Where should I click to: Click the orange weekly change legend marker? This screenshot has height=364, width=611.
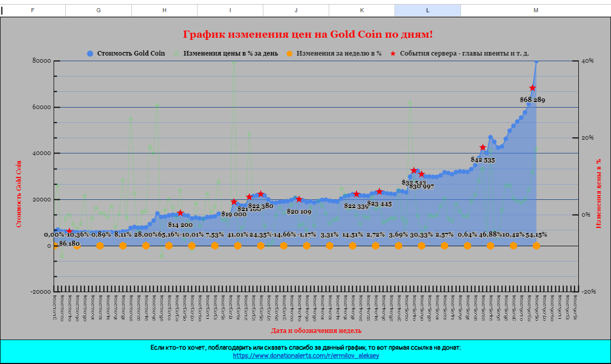(x=290, y=54)
